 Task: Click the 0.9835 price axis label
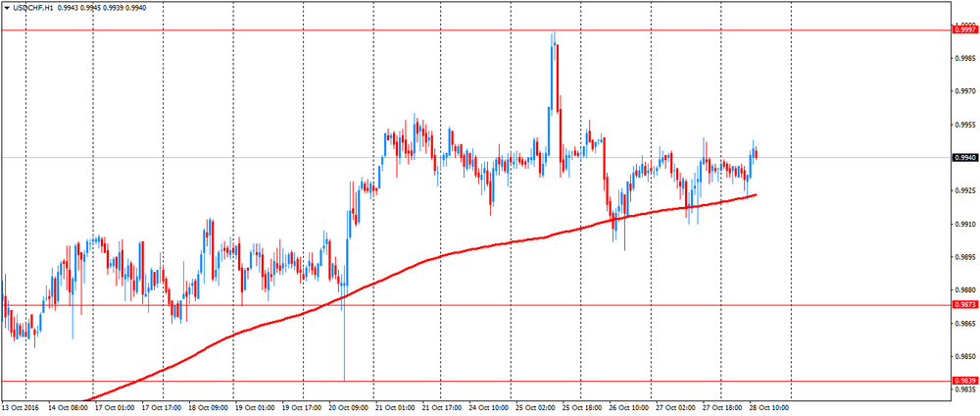[x=963, y=390]
